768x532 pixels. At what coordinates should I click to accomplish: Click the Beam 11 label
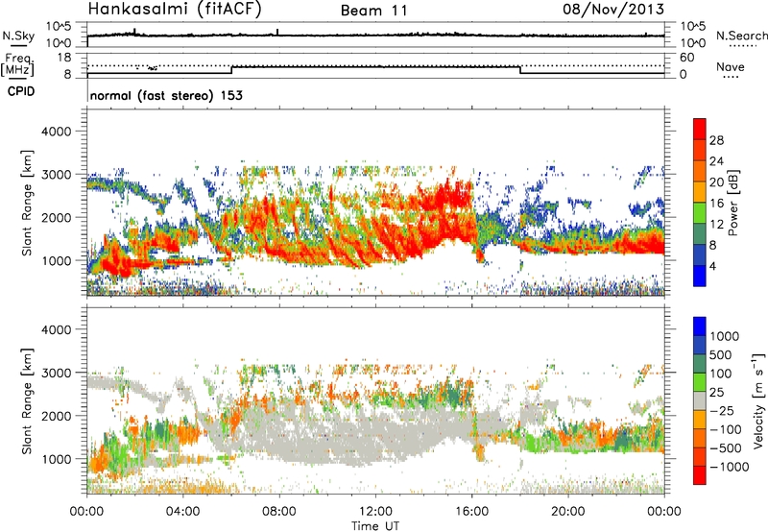374,11
